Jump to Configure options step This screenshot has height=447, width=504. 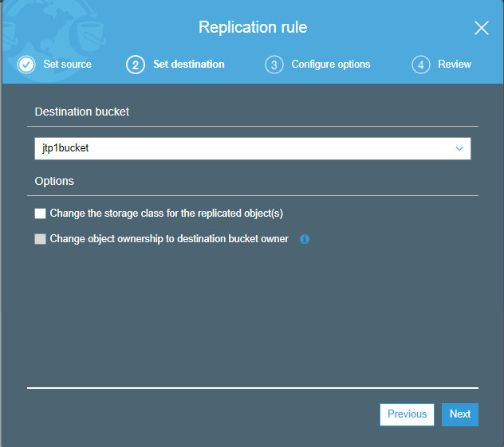[331, 65]
